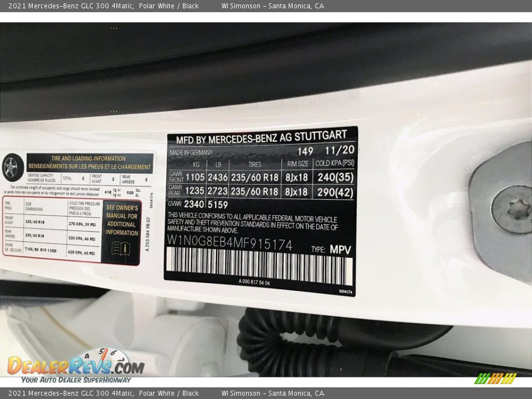Click vertical part number "A 253 584 98 07"
Viewport: 532px width, 399px height.
coord(147,234)
